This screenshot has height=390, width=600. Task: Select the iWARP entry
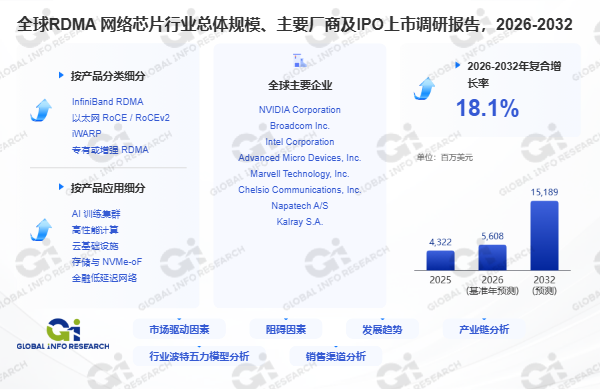click(x=86, y=134)
